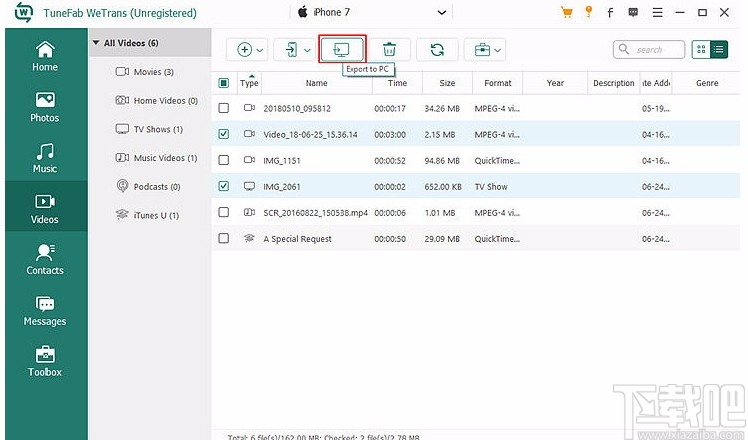Click the trash delete icon
The image size is (748, 440).
(389, 49)
